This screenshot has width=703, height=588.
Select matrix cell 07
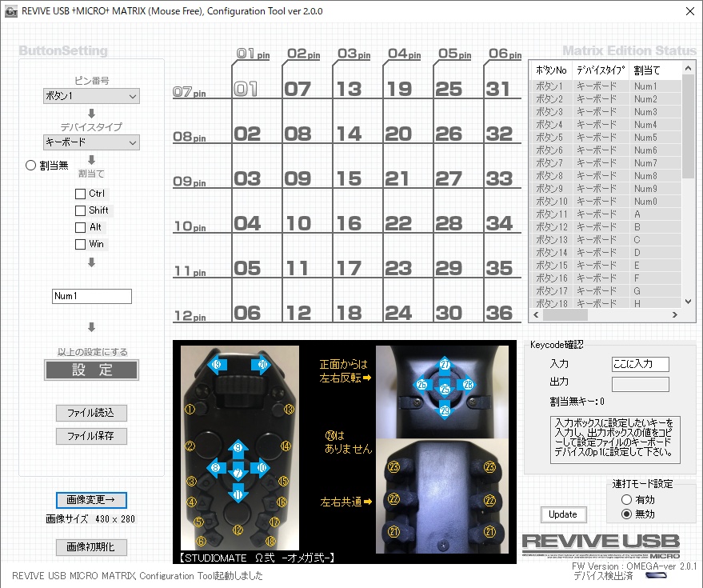298,89
